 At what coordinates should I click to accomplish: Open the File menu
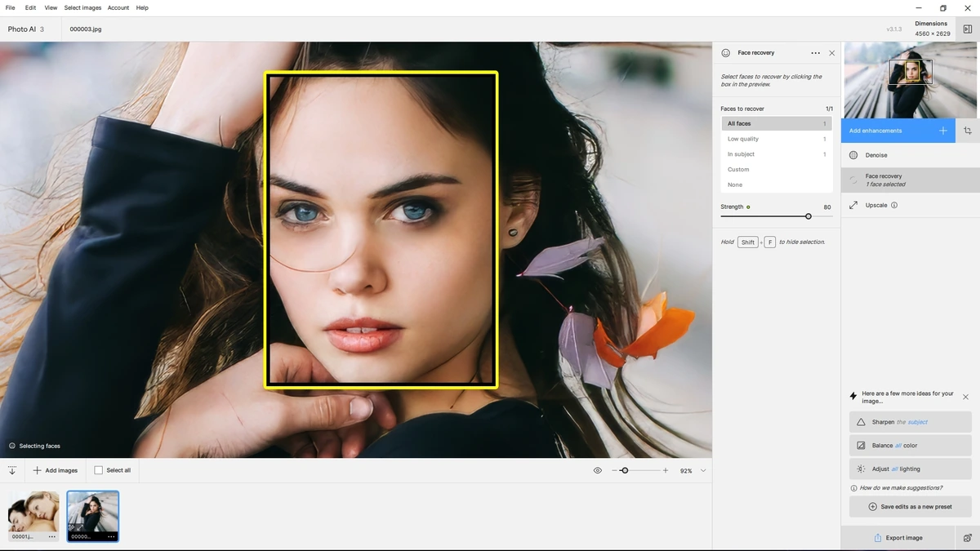point(10,7)
